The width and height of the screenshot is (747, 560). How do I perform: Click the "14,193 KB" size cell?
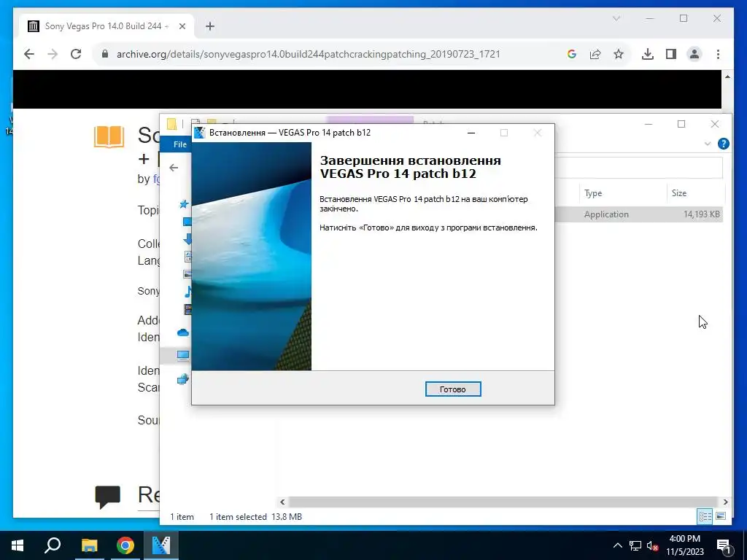[702, 214]
